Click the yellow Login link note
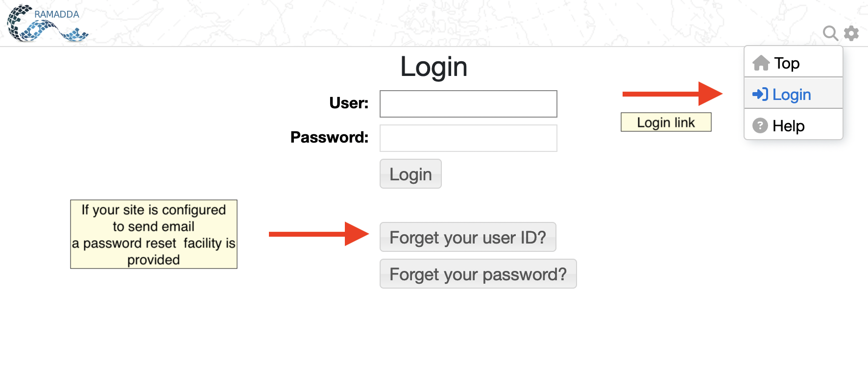This screenshot has width=868, height=391. 666,122
